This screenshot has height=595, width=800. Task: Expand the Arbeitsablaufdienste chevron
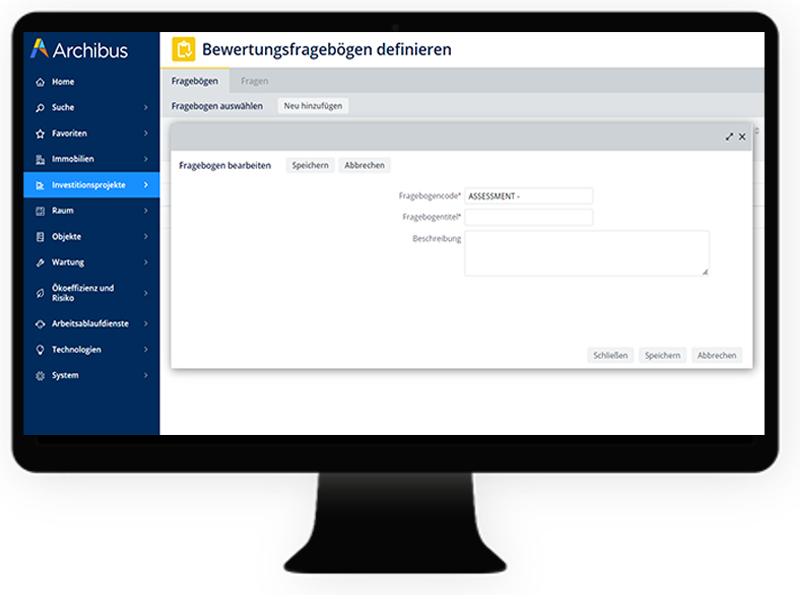point(146,324)
